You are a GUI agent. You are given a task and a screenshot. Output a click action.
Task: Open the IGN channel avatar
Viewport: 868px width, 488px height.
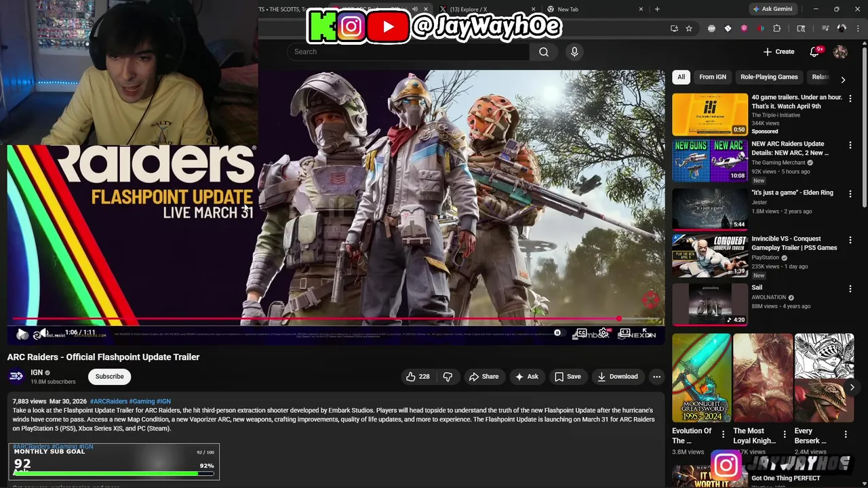17,376
